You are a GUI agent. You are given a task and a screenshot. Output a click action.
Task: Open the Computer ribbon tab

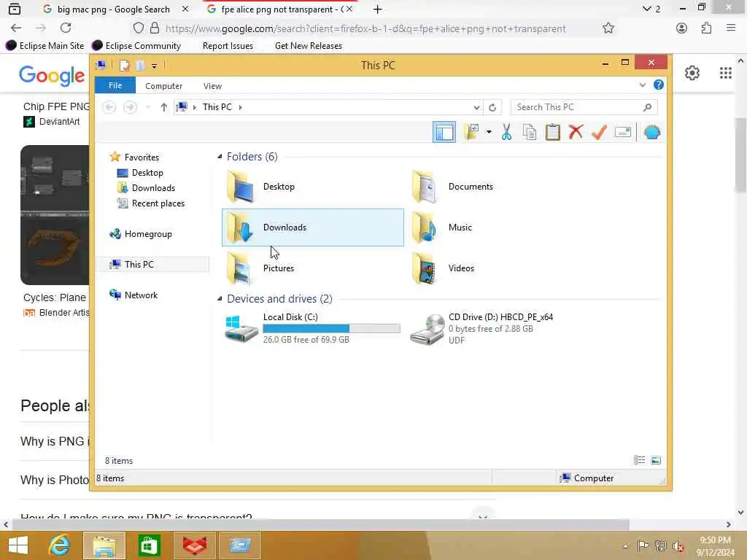[x=163, y=86]
